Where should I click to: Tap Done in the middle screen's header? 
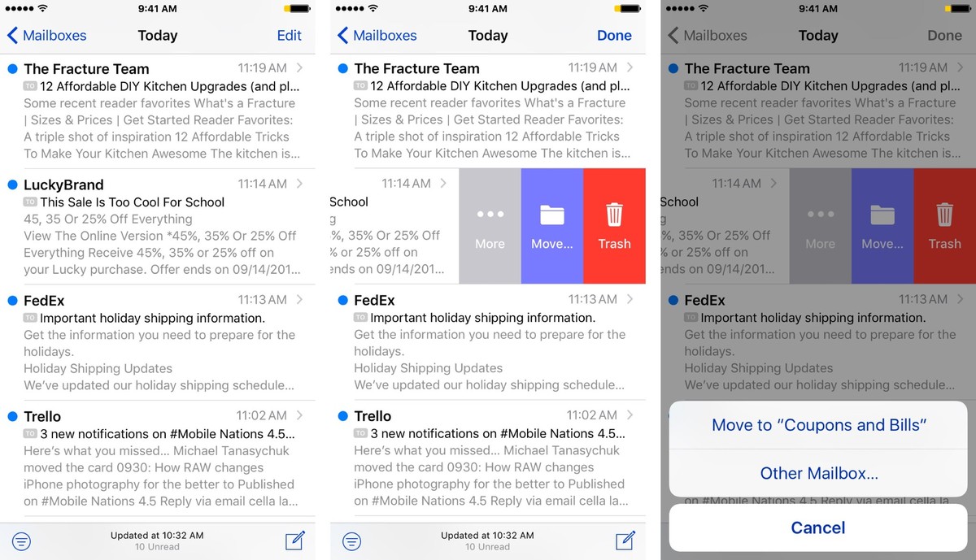[614, 36]
